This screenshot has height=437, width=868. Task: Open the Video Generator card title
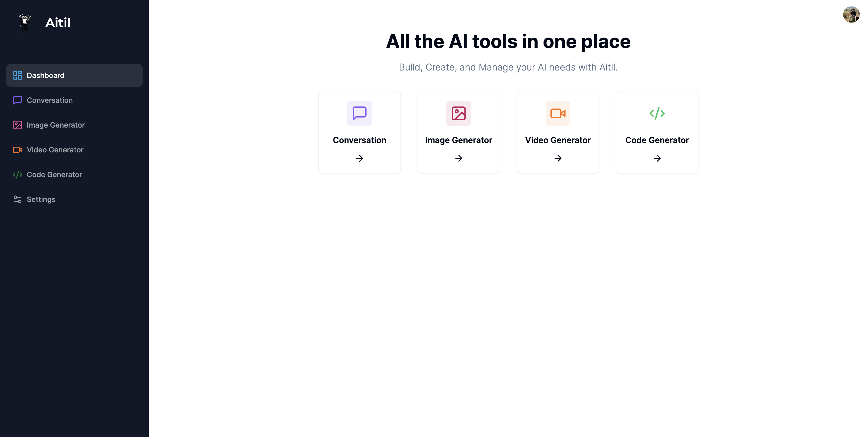558,140
